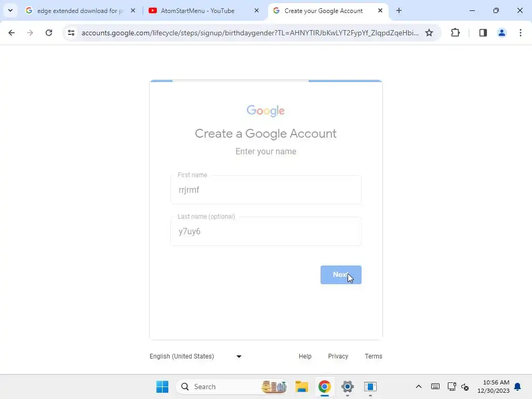The height and width of the screenshot is (399, 532).
Task: Open the touch keyboard tray icon
Action: [435, 387]
